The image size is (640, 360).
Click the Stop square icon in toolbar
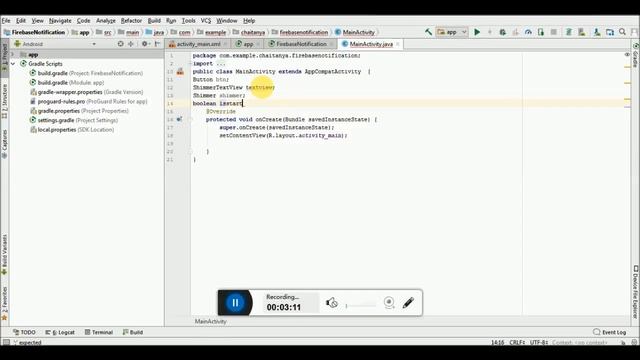(x=553, y=32)
